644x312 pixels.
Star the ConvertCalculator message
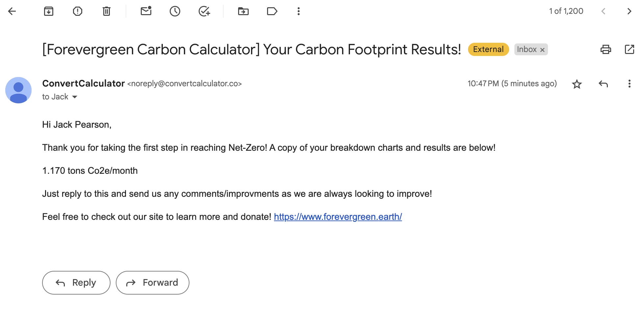coord(577,84)
